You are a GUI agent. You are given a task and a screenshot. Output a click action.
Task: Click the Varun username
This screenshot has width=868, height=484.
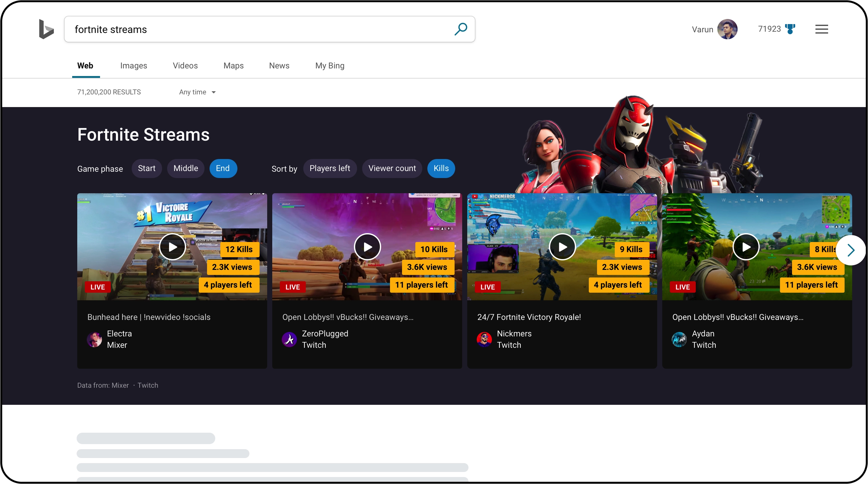[x=702, y=29]
